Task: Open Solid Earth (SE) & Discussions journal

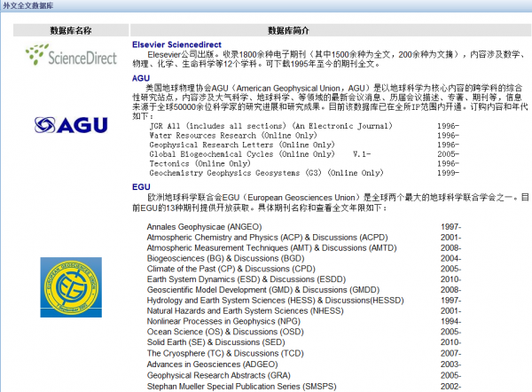Action: [x=216, y=342]
